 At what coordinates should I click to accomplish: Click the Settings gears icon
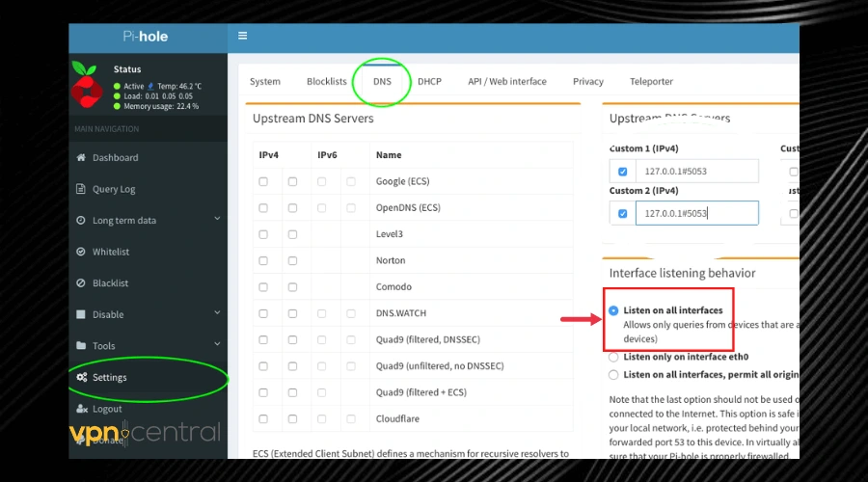pyautogui.click(x=82, y=378)
